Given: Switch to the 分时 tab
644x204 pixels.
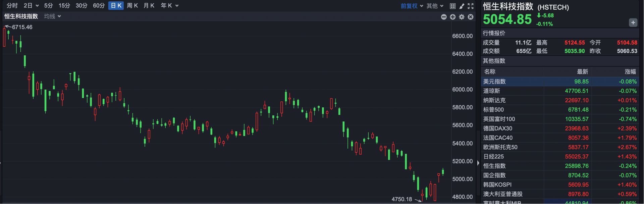Looking at the screenshot, I should [x=12, y=6].
